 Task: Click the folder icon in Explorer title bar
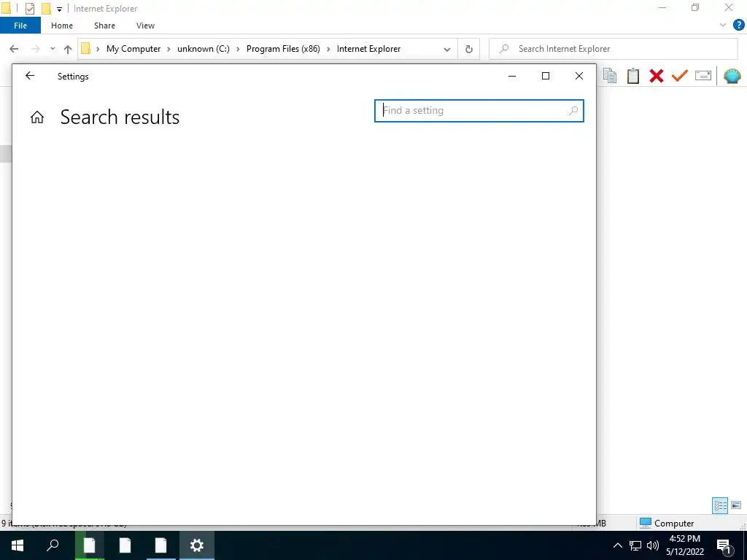point(6,8)
